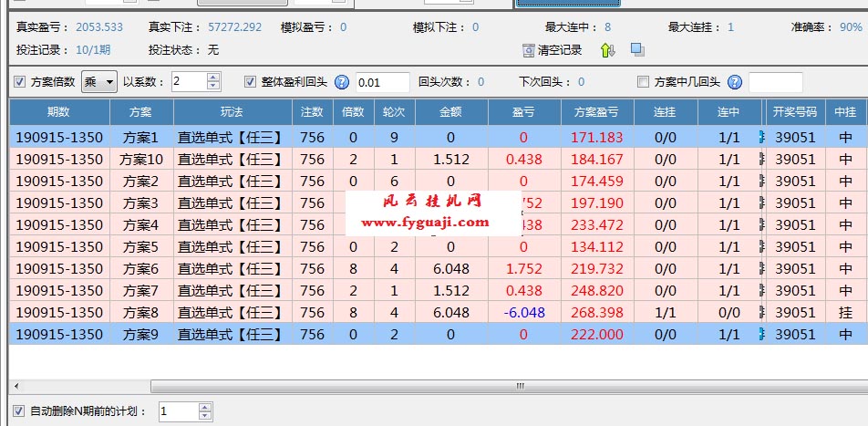The height and width of the screenshot is (426, 868).
Task: Select the 方案5 row
Action: point(439,246)
